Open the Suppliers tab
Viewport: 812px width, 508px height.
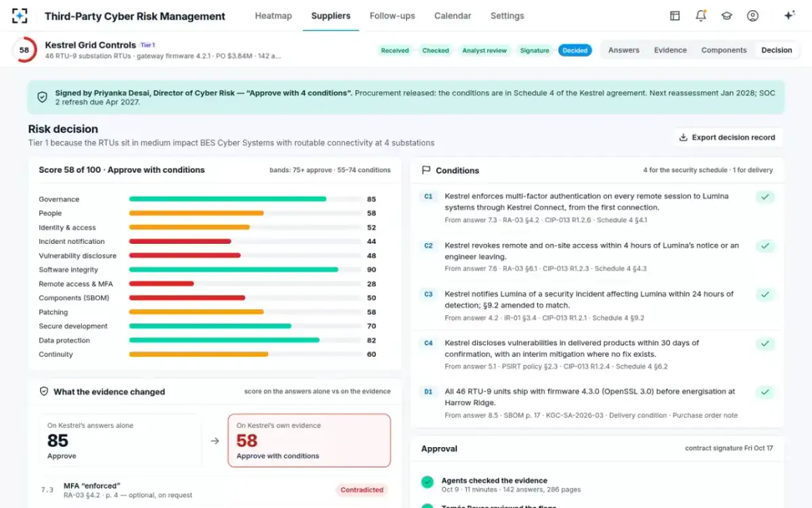click(x=331, y=16)
